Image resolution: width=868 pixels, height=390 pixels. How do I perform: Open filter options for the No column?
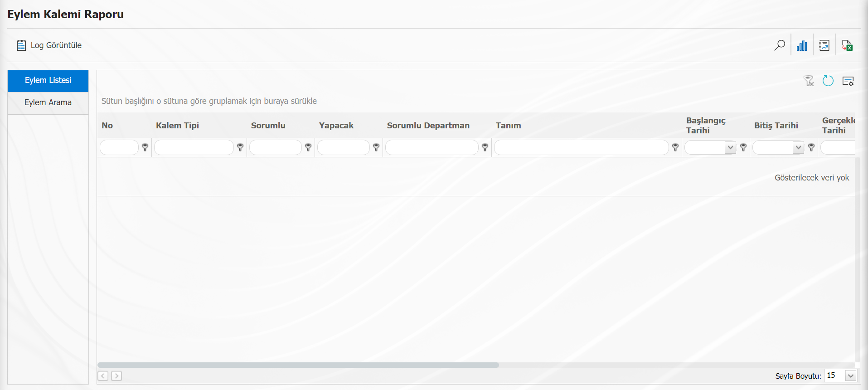click(145, 147)
